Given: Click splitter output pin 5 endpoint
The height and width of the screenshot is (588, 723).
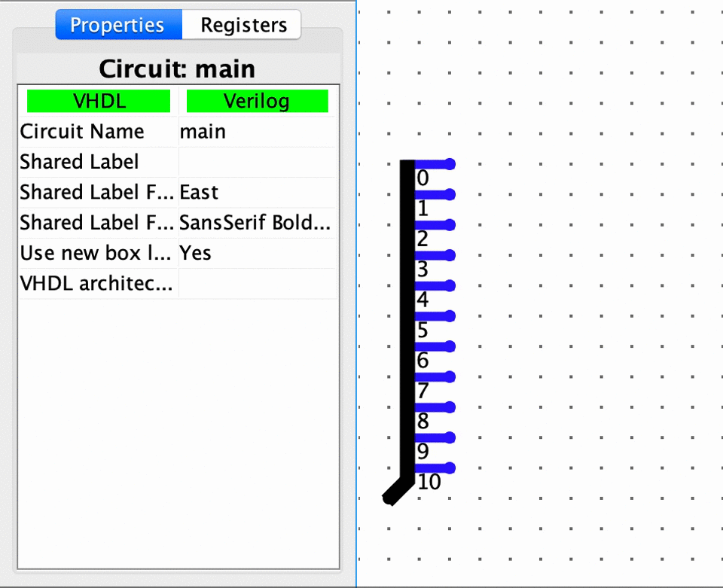Looking at the screenshot, I should coord(450,316).
